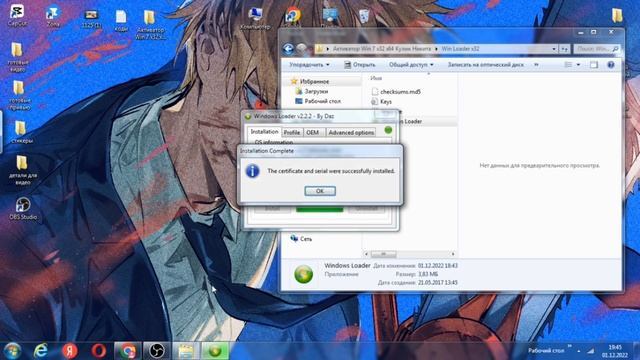Open Explorer help icon
Image resolution: width=640 pixels, height=360 pixels.
click(x=611, y=64)
